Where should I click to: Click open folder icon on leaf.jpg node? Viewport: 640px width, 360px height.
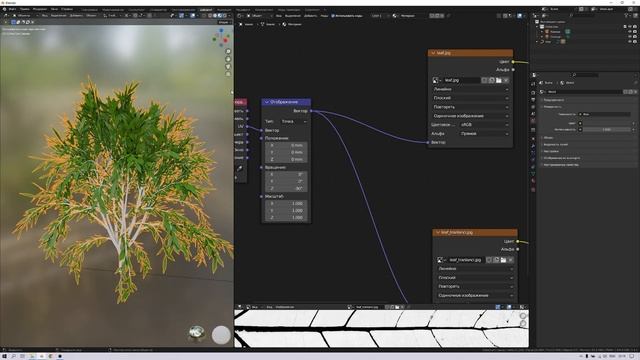(498, 80)
